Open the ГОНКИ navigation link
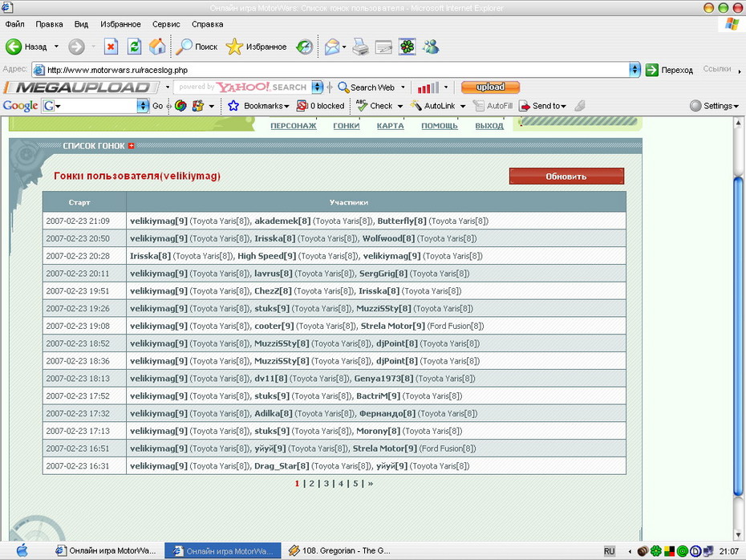Viewport: 746px width, 560px height. [x=347, y=126]
